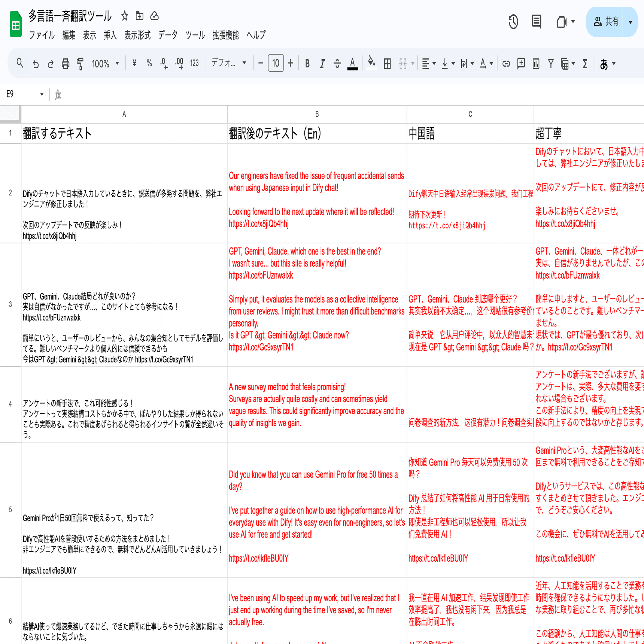Open the functions (Σ) menu

[x=584, y=63]
